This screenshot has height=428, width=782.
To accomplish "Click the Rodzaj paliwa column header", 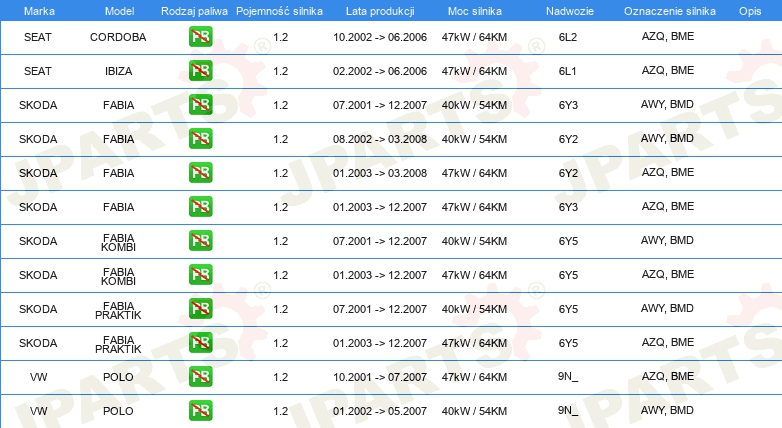I will [195, 11].
